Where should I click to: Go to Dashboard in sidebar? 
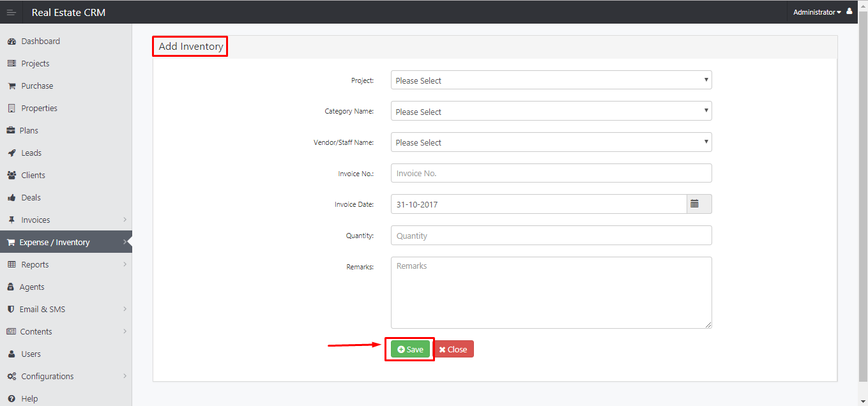pyautogui.click(x=66, y=41)
